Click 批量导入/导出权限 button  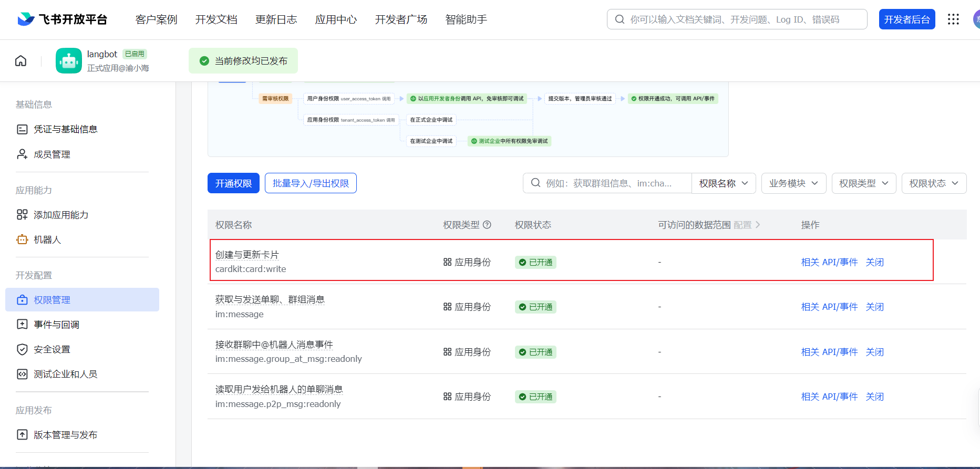[311, 183]
